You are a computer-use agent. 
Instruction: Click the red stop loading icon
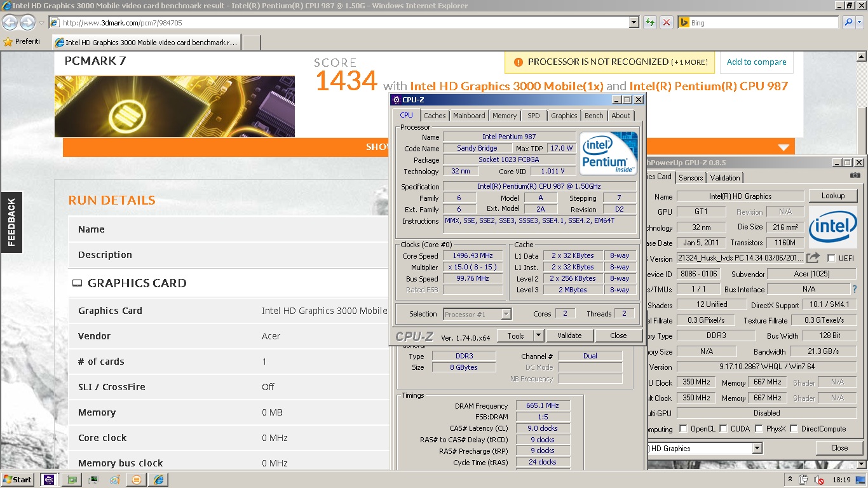(667, 23)
